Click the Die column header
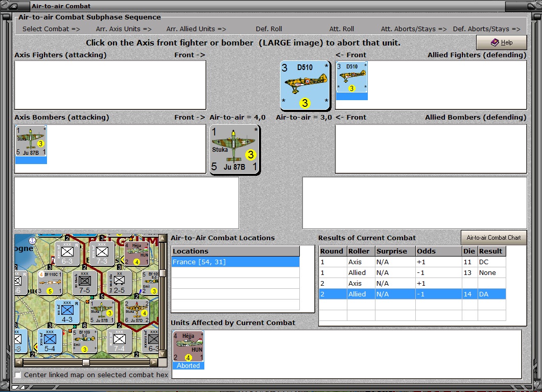 469,251
